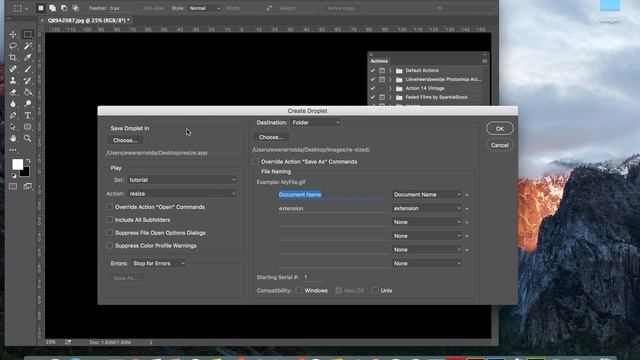Click swap foreground and background colors icon
This screenshot has width=640, height=360.
28,160
